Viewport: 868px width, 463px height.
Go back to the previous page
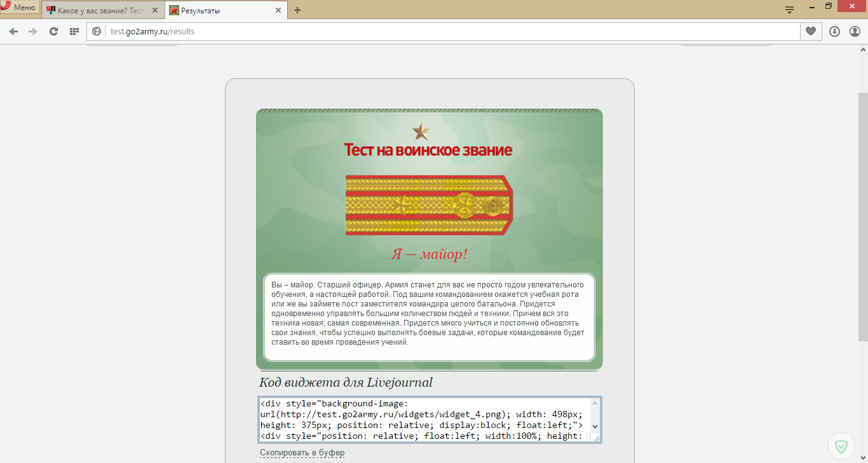pos(13,31)
